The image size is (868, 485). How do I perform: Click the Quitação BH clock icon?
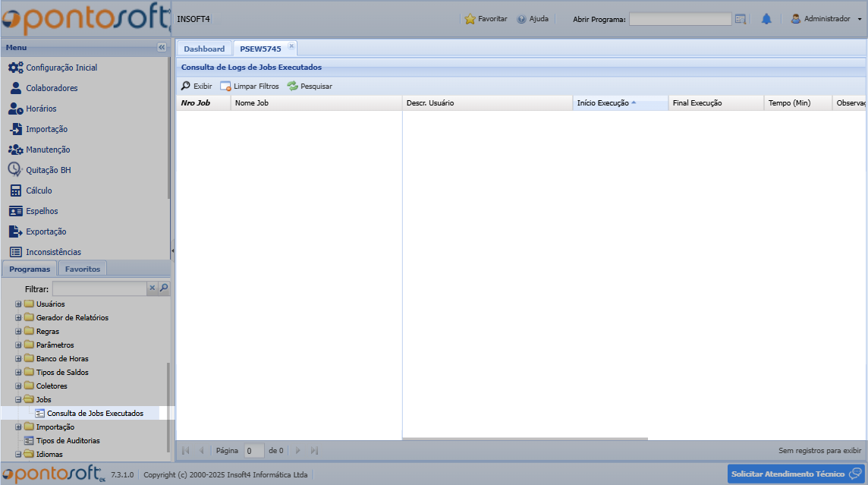click(x=15, y=170)
